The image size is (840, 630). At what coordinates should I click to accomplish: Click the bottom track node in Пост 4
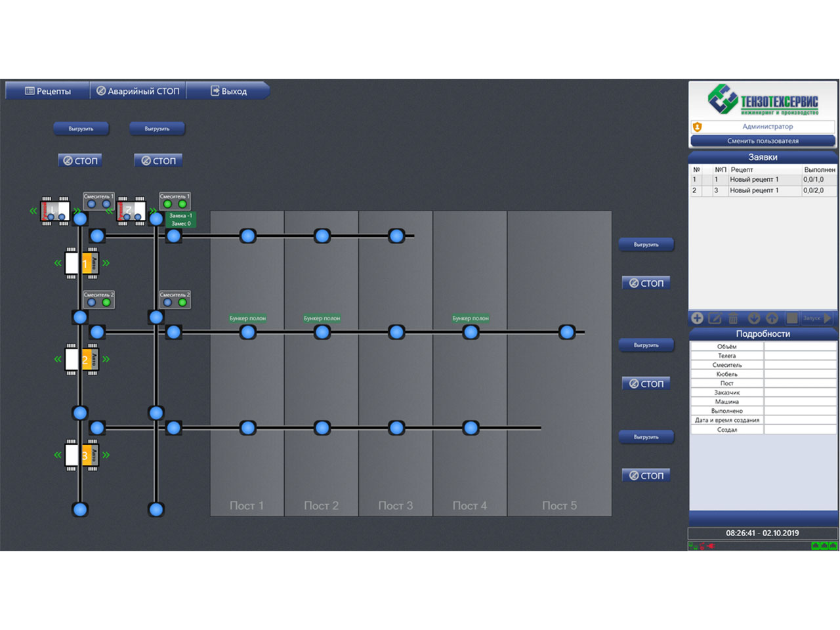[x=471, y=428]
